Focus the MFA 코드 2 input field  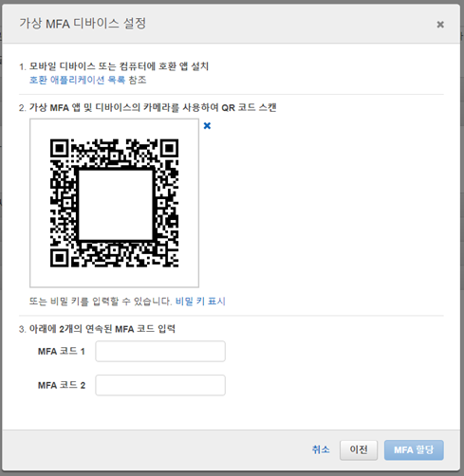tap(160, 385)
